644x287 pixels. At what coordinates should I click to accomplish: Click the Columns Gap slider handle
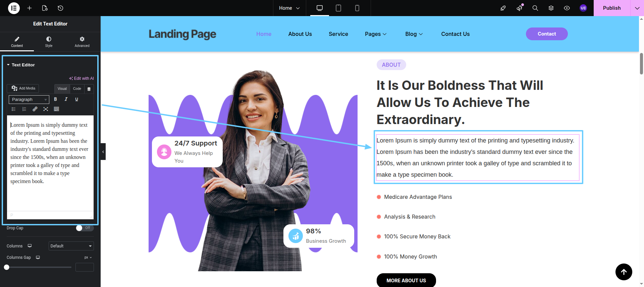pyautogui.click(x=7, y=267)
